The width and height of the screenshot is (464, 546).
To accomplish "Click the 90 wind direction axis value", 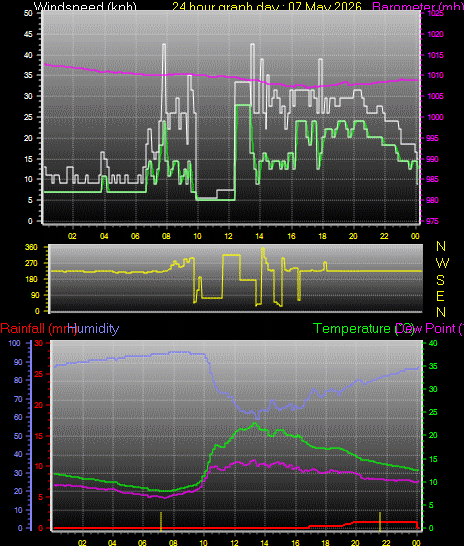I will 35,295.
